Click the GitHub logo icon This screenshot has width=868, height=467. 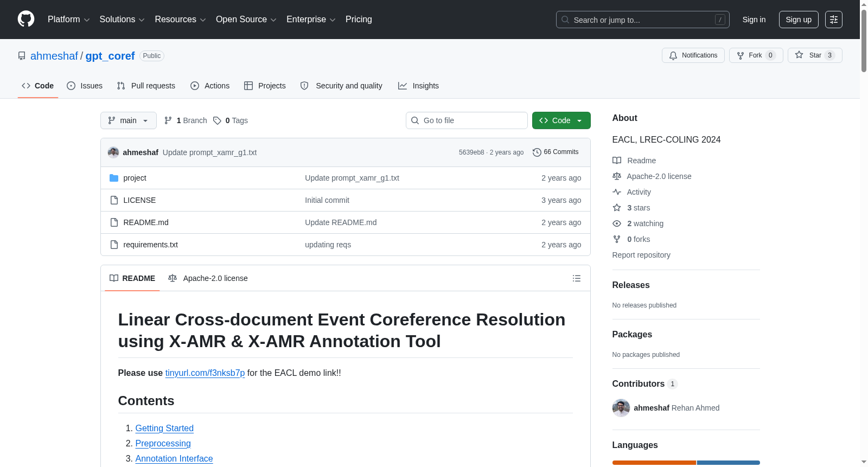pyautogui.click(x=26, y=19)
